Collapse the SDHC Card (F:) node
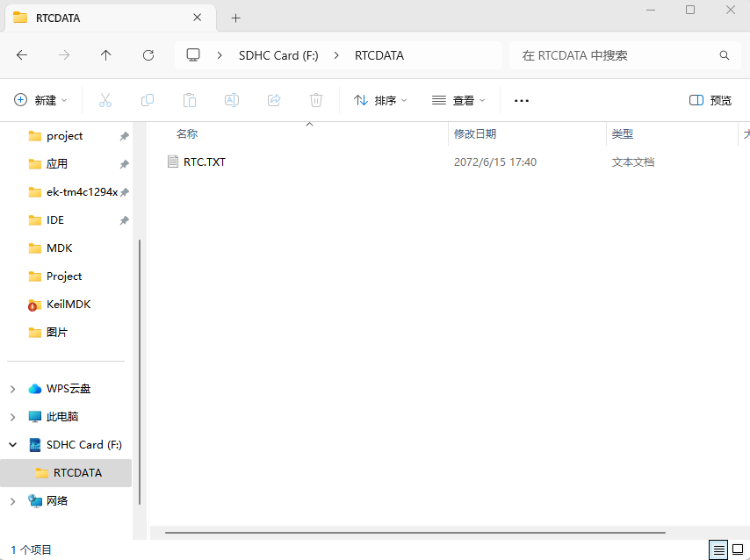750x560 pixels. click(13, 445)
